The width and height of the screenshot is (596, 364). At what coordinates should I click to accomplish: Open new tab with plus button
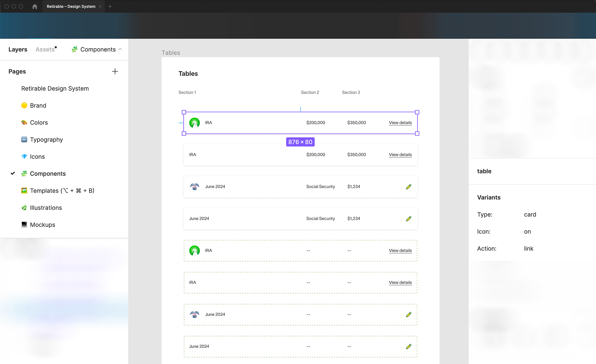[110, 7]
